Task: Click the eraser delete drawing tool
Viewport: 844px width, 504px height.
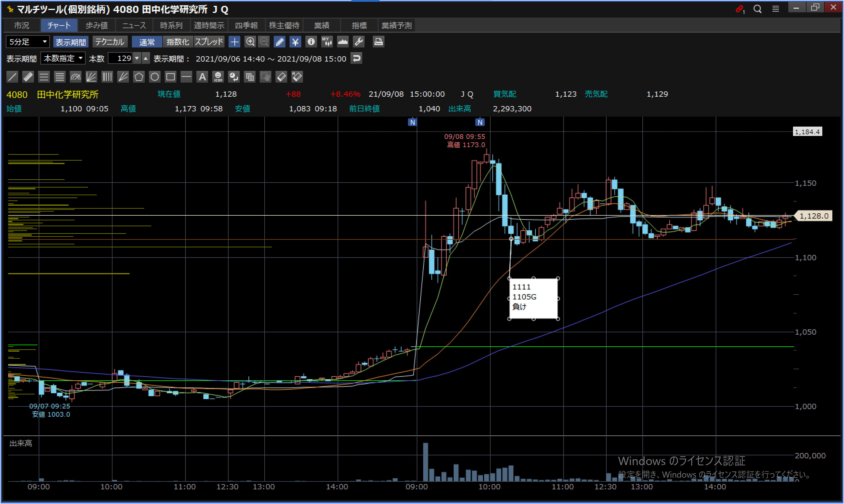Action: [x=281, y=77]
